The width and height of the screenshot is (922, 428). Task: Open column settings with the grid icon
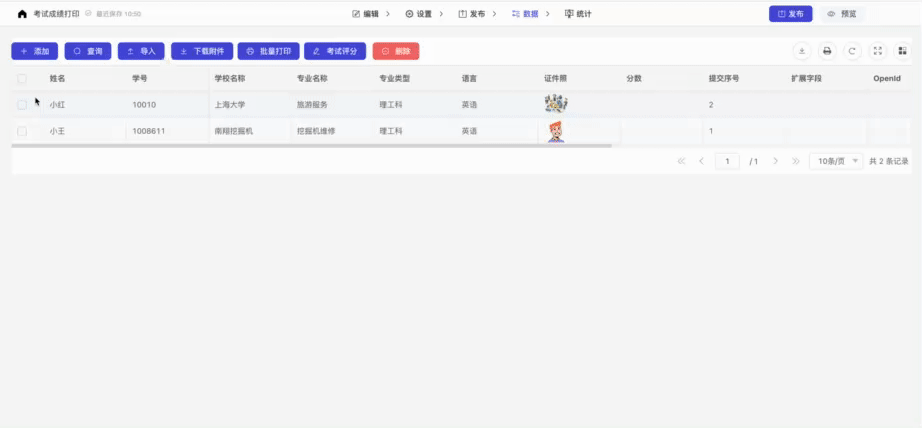[902, 51]
